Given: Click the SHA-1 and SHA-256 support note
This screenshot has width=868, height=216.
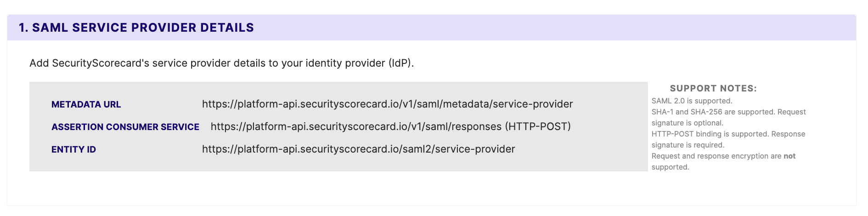Looking at the screenshot, I should tap(729, 117).
